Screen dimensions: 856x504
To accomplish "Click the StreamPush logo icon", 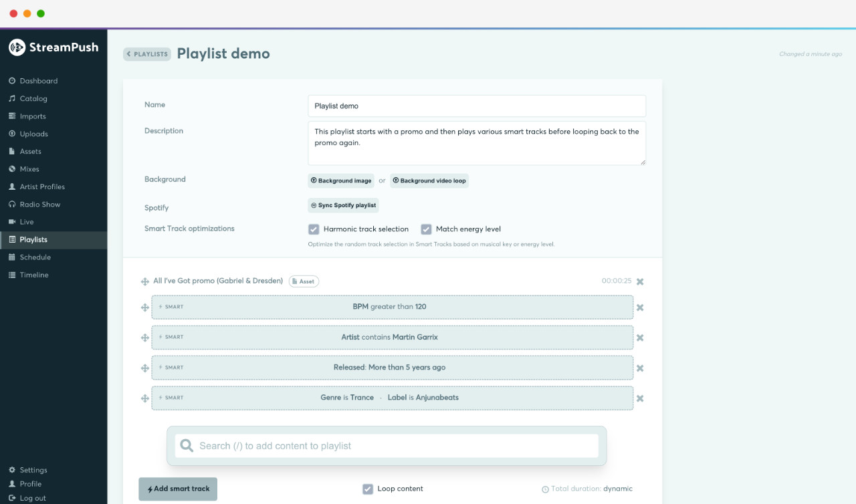I will (17, 47).
